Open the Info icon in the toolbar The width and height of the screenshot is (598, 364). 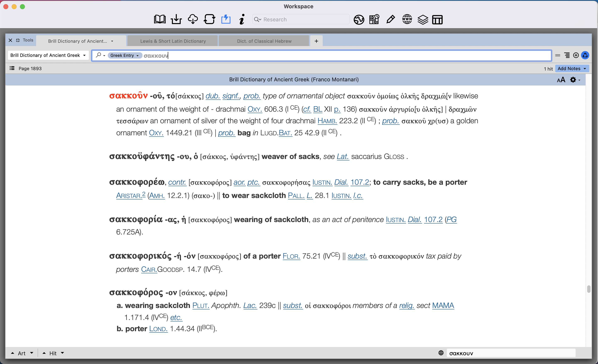(242, 19)
